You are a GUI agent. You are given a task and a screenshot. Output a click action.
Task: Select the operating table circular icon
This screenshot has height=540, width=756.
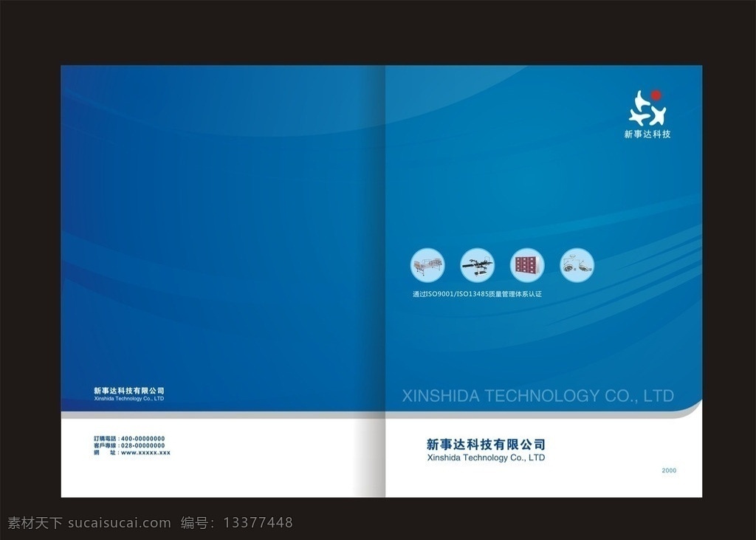[x=478, y=265]
